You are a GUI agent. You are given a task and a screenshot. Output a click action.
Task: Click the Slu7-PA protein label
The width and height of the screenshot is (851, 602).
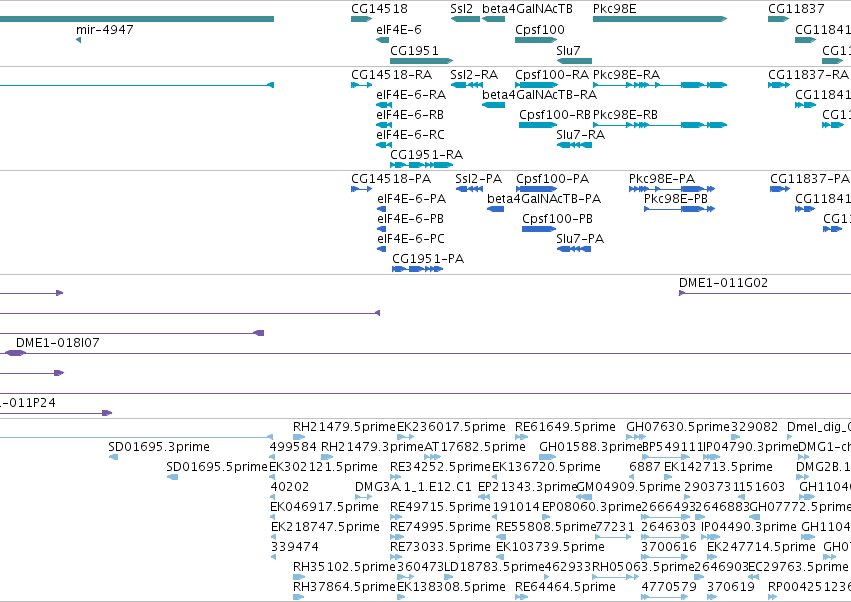click(x=580, y=239)
